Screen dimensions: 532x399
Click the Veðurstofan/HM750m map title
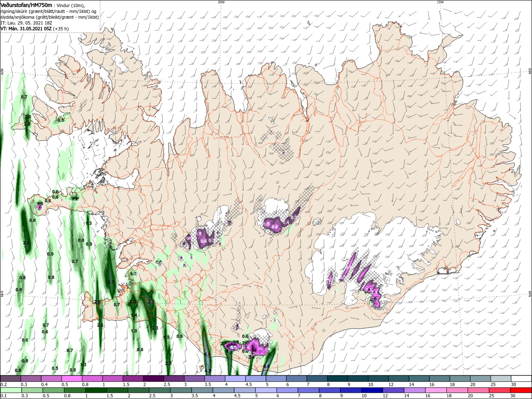[x=26, y=5]
